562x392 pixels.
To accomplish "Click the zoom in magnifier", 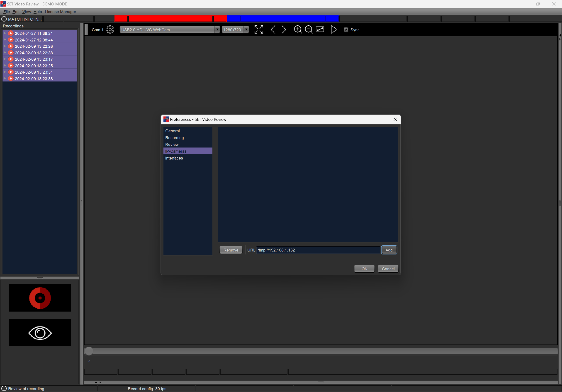I will (x=298, y=30).
